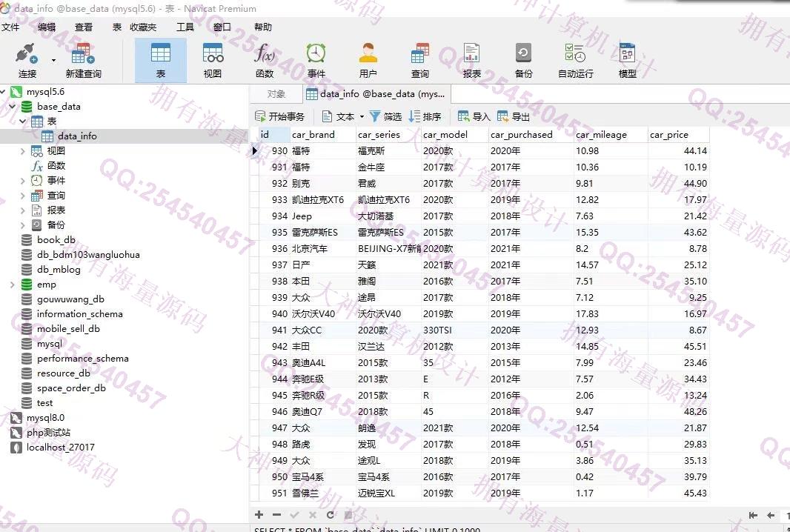Click the refresh icon in bottom bar

(330, 514)
